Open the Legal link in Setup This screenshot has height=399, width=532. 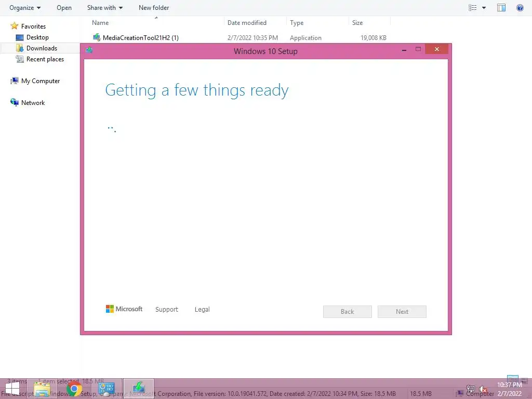coord(202,309)
